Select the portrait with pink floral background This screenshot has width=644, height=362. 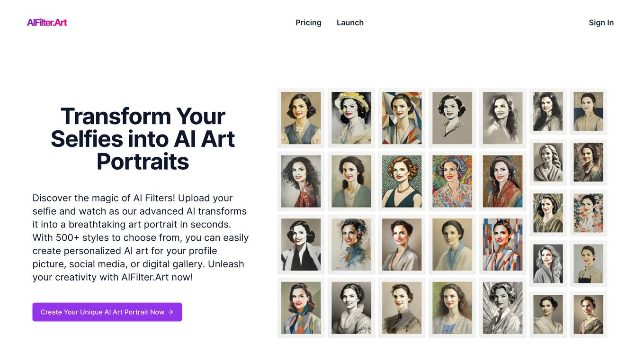click(x=588, y=213)
